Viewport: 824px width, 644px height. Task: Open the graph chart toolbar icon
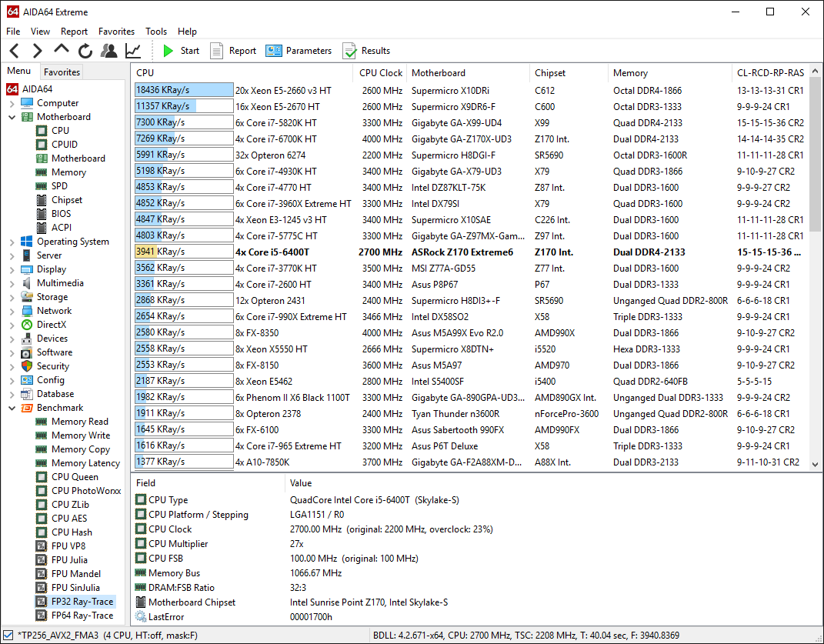click(x=133, y=51)
